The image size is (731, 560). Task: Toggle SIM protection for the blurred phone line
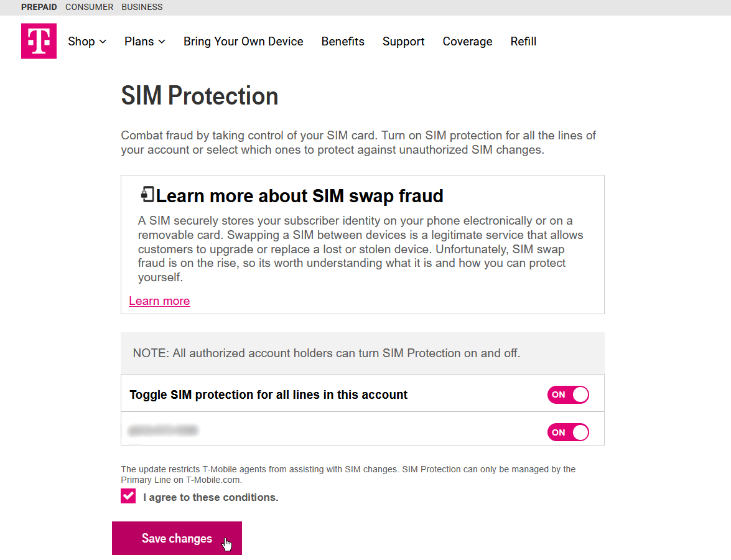[567, 432]
